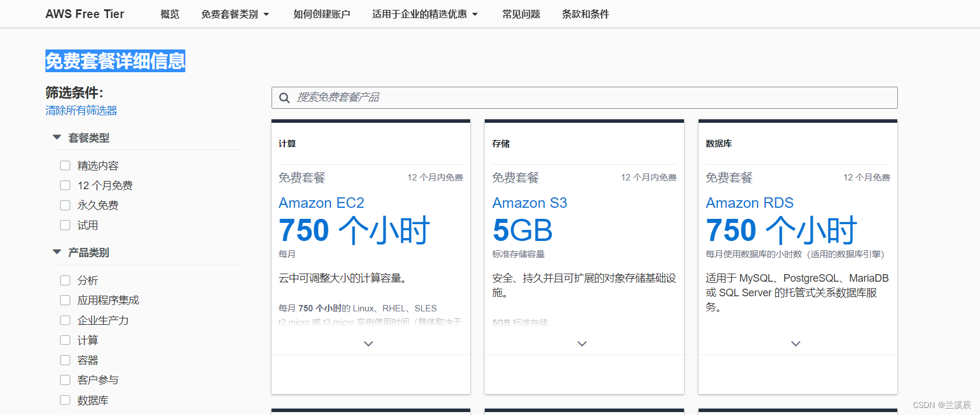Click 750 个小时 on the EC2 card
This screenshot has height=415, width=980.
pyautogui.click(x=354, y=230)
